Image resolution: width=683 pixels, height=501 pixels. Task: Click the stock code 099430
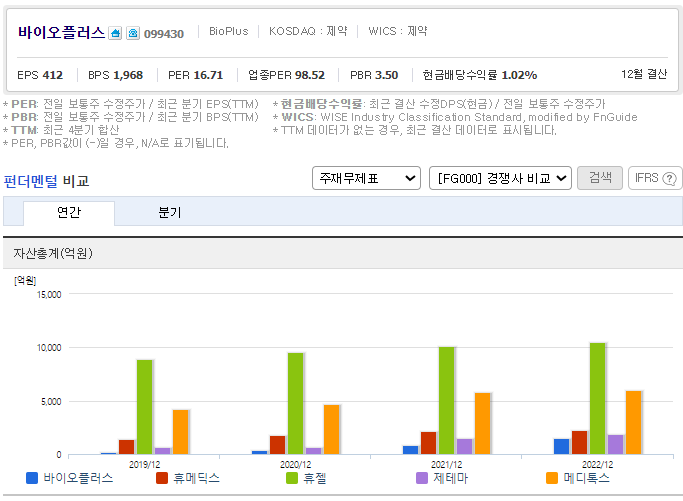point(164,34)
